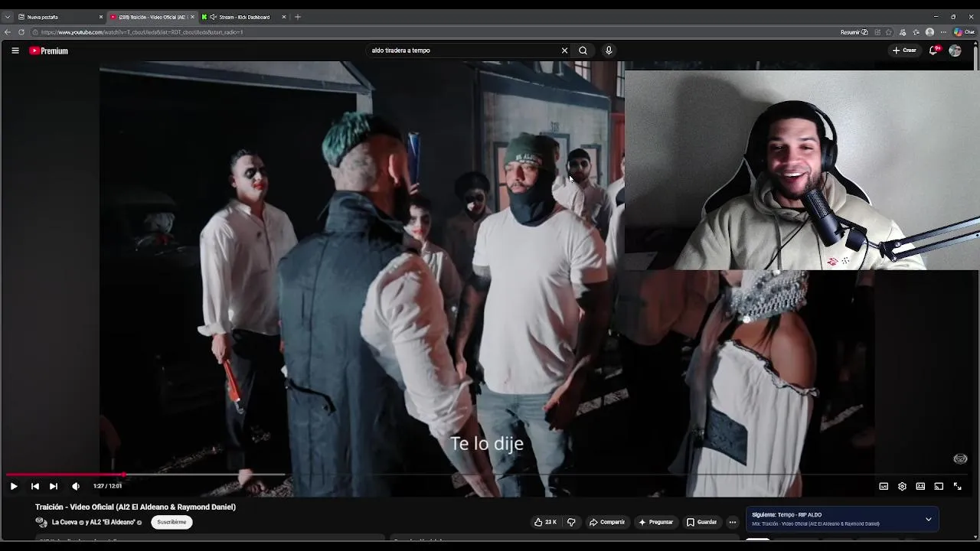Run search with magnifier button

[583, 51]
